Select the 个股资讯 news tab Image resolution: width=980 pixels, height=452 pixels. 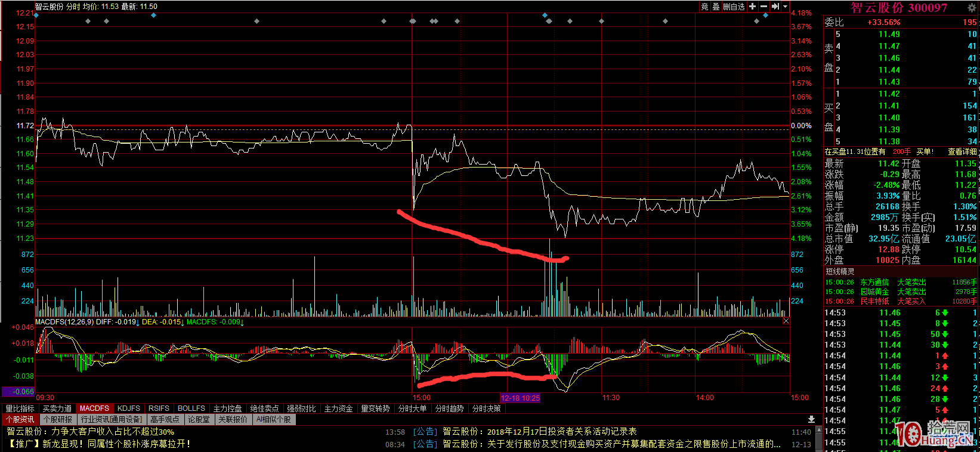20,420
